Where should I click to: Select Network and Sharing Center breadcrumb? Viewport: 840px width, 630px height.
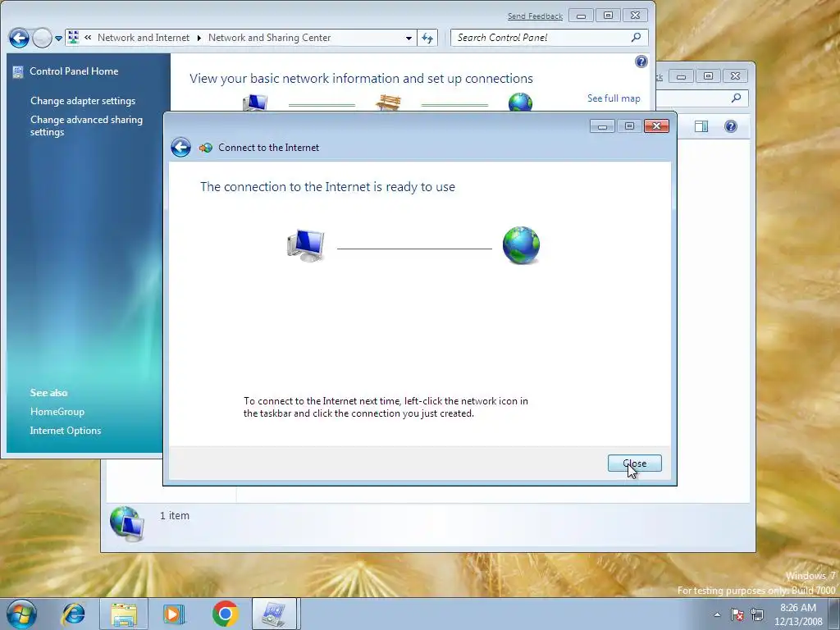pos(269,38)
